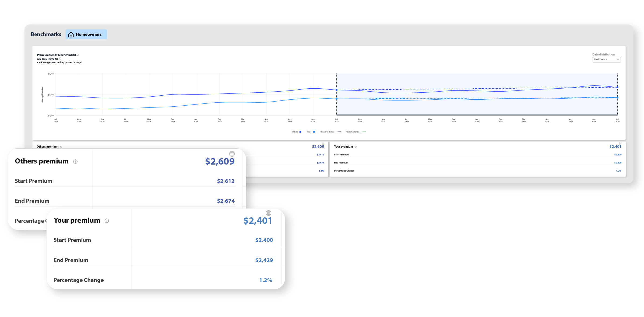This screenshot has height=317, width=644.
Task: Click $2,400 Start Premium in small Your premium card
Action: (618, 155)
